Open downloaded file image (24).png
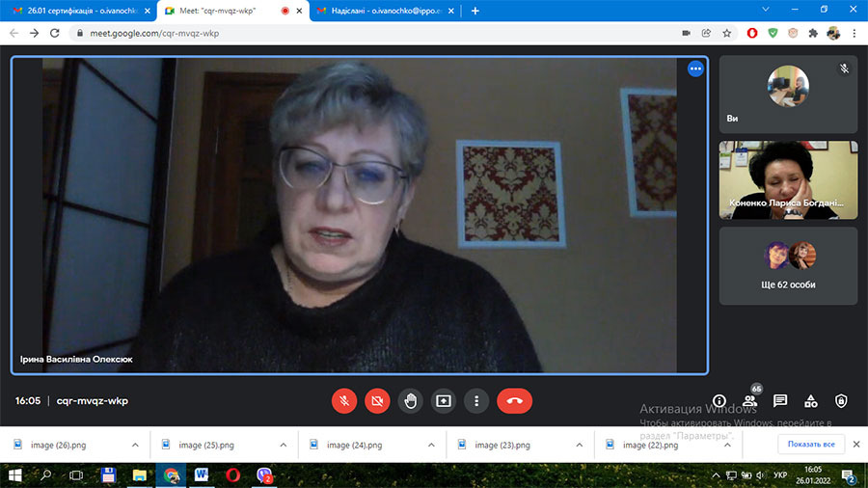The image size is (868, 488). [x=354, y=445]
